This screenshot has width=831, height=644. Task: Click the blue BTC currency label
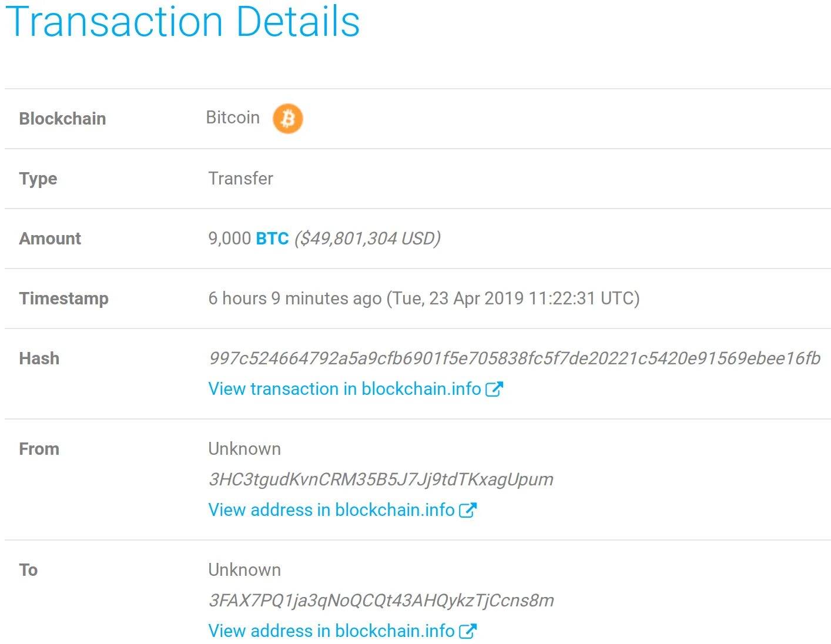[x=272, y=239]
